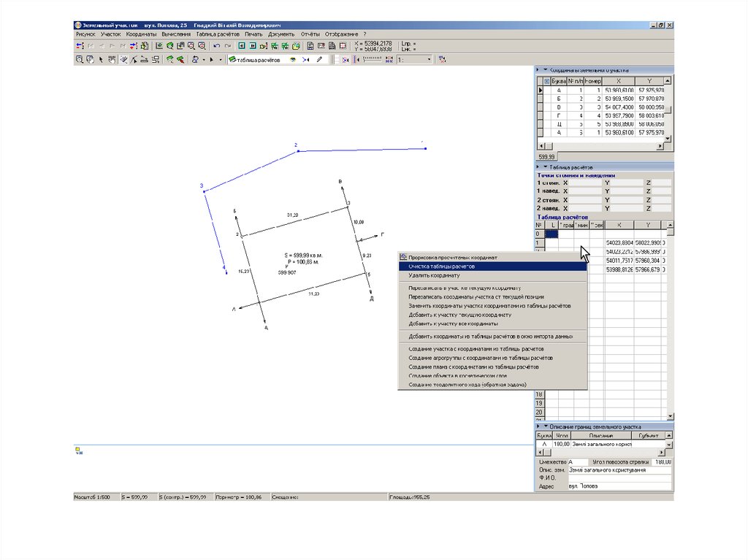Open the 'Вычисления' menu
The height and width of the screenshot is (560, 748).
[x=176, y=34]
